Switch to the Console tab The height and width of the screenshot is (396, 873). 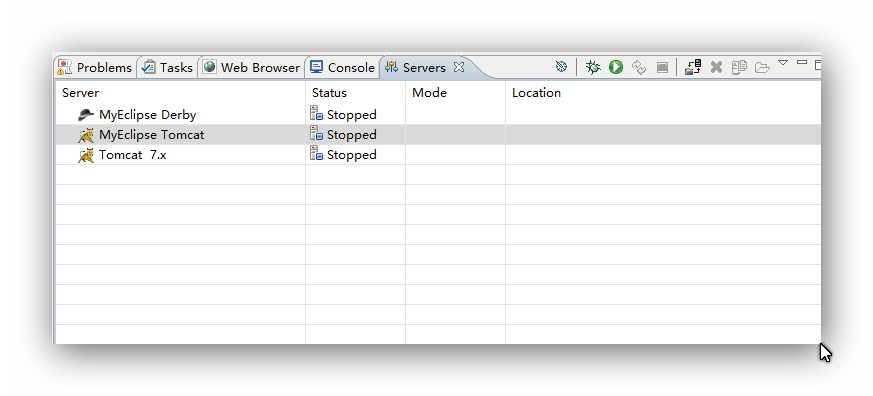pos(342,67)
